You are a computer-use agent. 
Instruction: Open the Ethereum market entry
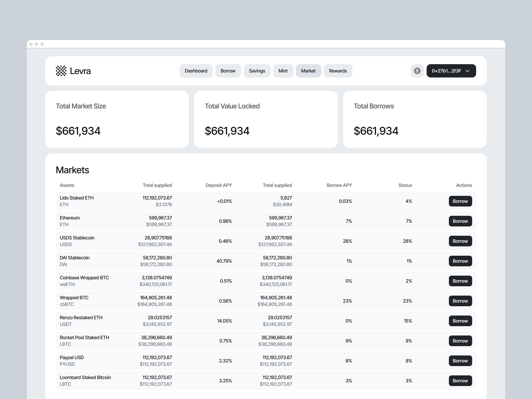tap(168, 221)
